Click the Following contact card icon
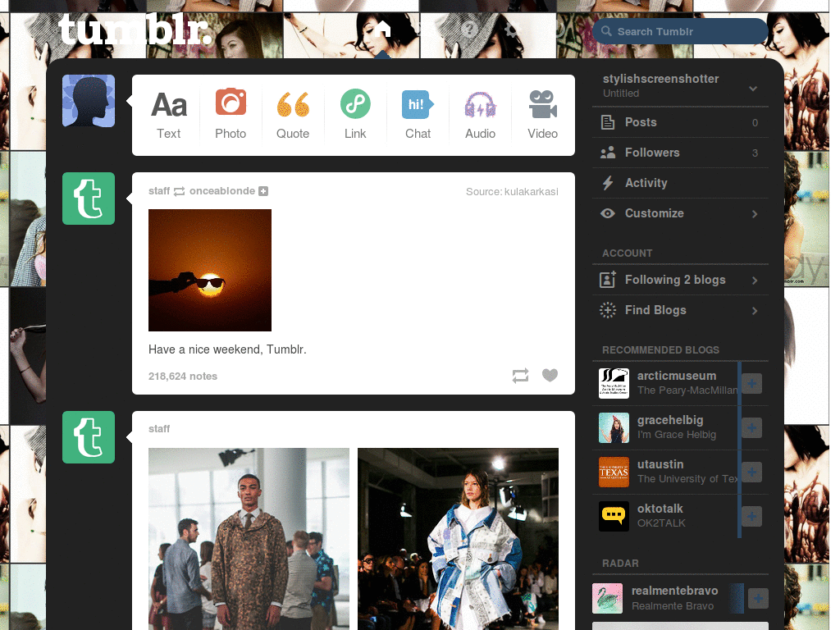Viewport: 840px width, 630px height. click(x=608, y=280)
